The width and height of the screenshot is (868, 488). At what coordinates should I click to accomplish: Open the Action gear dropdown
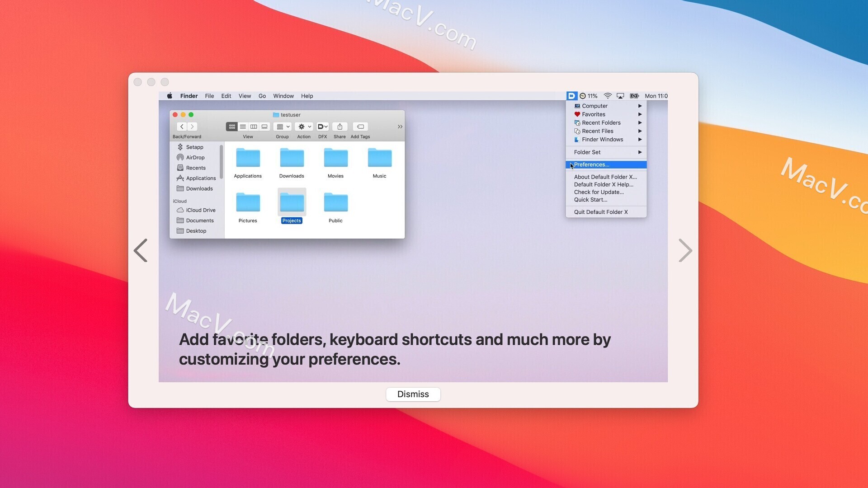304,127
